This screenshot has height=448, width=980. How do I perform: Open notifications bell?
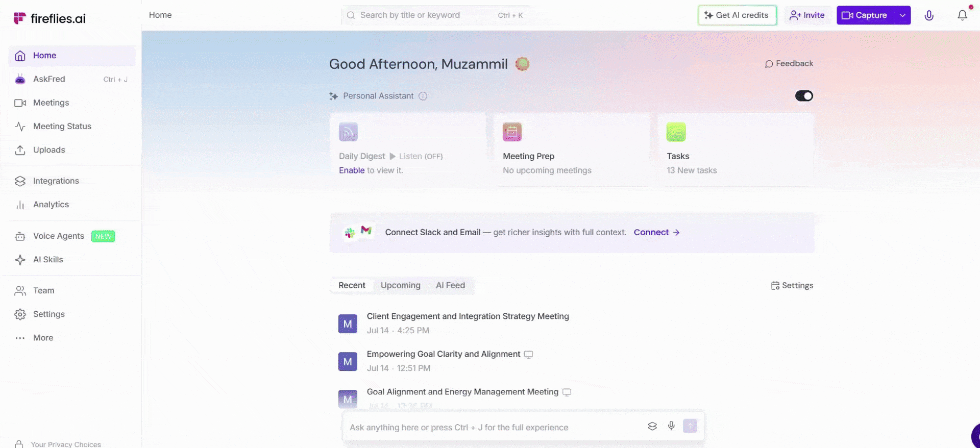coord(962,15)
